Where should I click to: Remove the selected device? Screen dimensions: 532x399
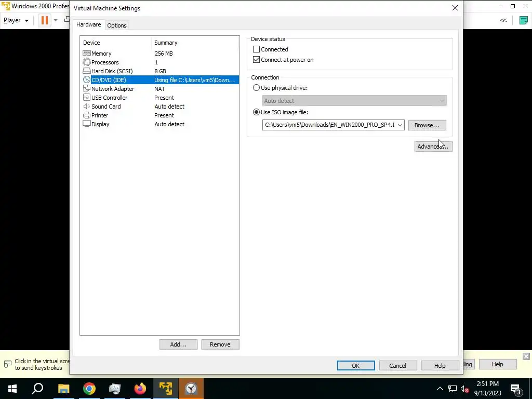click(x=220, y=344)
